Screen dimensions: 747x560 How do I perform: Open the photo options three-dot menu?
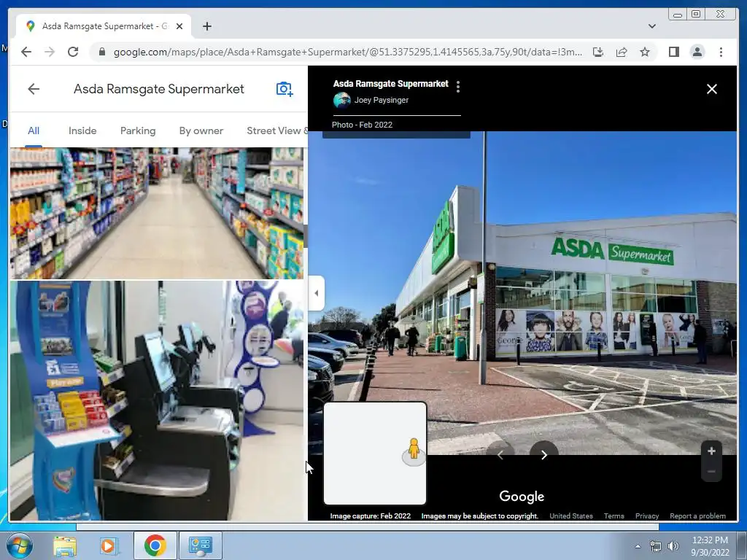pos(458,86)
